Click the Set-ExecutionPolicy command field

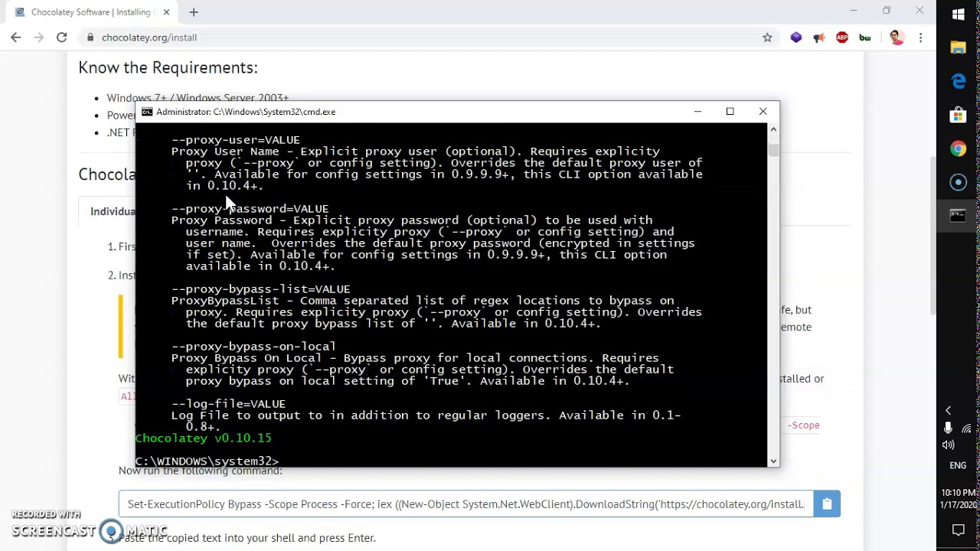(x=466, y=504)
